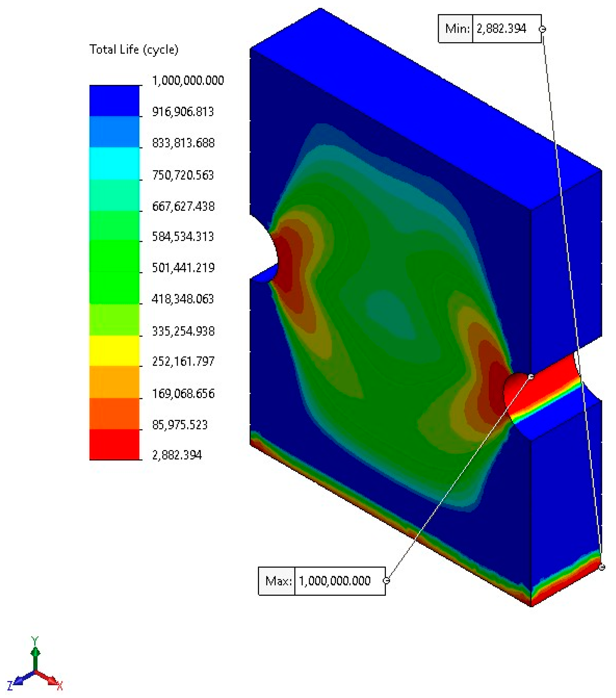Click the Max callout anchor on the notch edge

pyautogui.click(x=531, y=377)
